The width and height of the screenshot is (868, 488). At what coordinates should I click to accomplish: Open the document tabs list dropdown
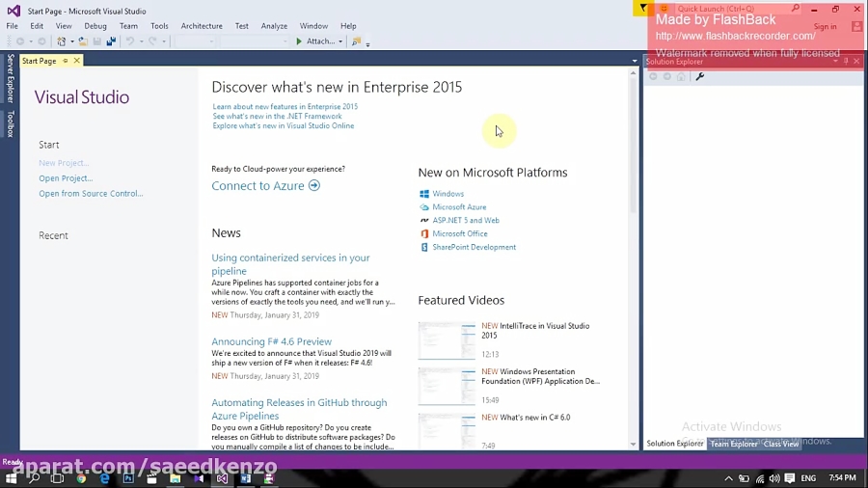pyautogui.click(x=635, y=61)
